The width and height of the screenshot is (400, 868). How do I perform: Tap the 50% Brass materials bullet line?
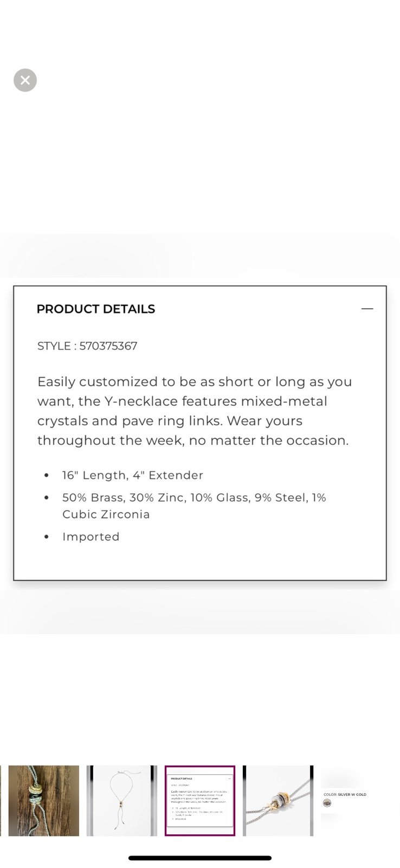pyautogui.click(x=194, y=497)
